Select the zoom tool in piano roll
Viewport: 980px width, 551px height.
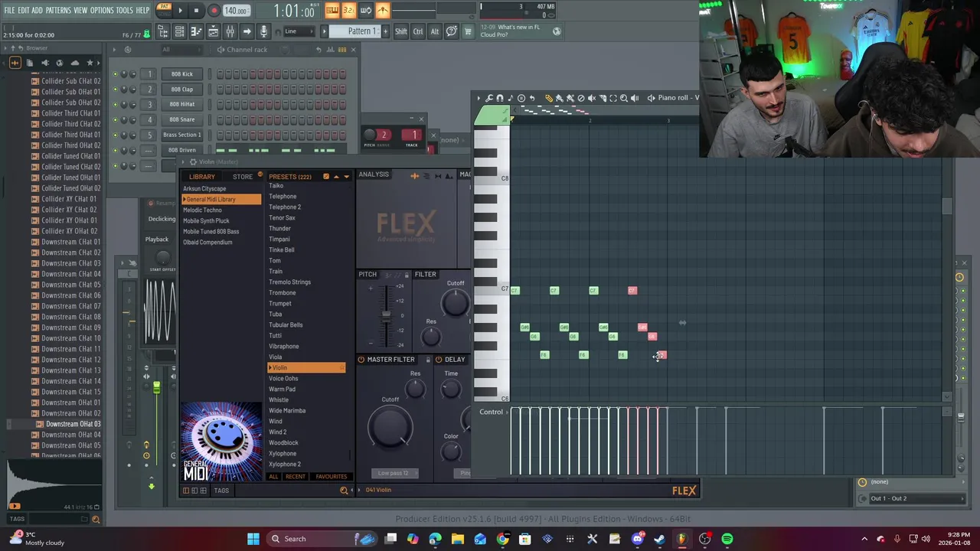(x=624, y=98)
